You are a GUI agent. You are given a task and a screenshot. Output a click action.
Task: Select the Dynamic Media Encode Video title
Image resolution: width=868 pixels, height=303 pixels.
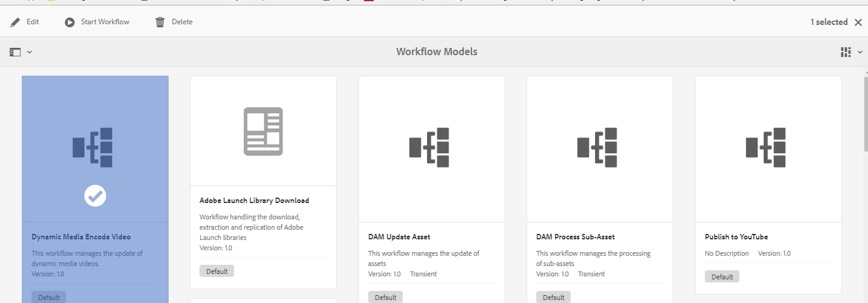click(x=81, y=237)
